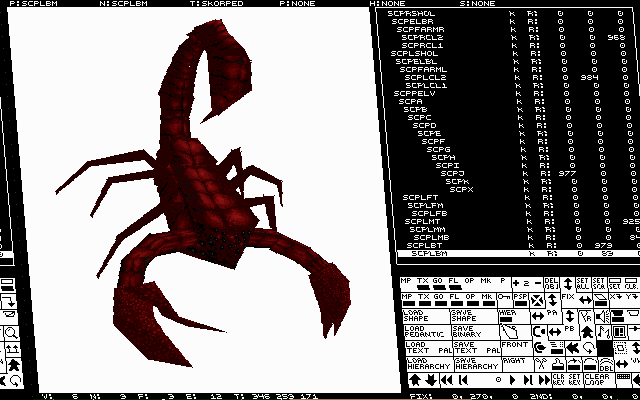
Task: Switch to FRONT view
Action: (516, 345)
